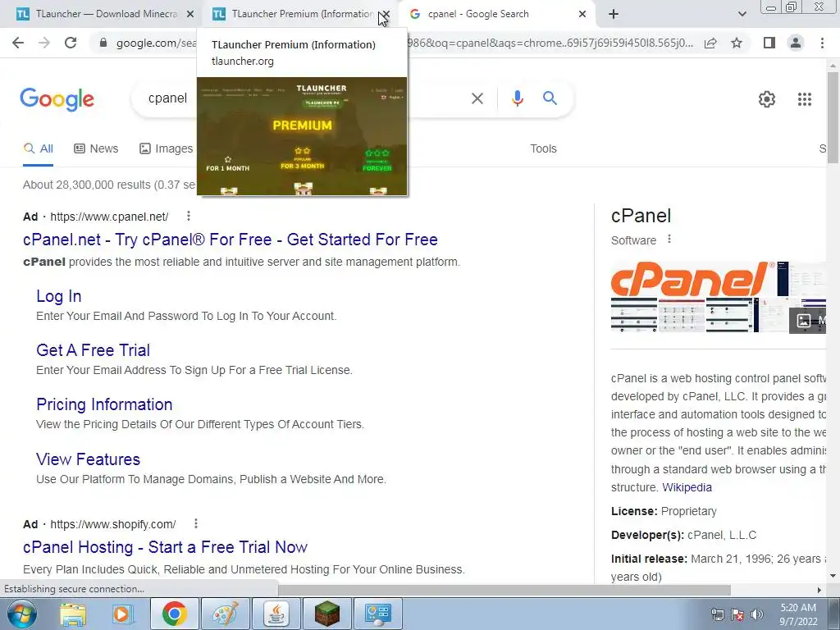Open the Chrome three-dot menu
This screenshot has width=840, height=630.
822,43
